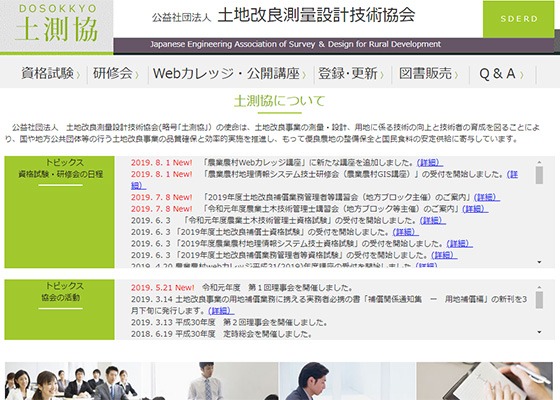This screenshot has width=560, height=400.
Task: Click the 土測協について heading
Action: click(279, 101)
